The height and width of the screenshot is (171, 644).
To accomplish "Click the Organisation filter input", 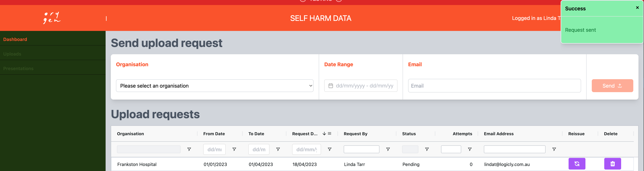I will pyautogui.click(x=148, y=149).
